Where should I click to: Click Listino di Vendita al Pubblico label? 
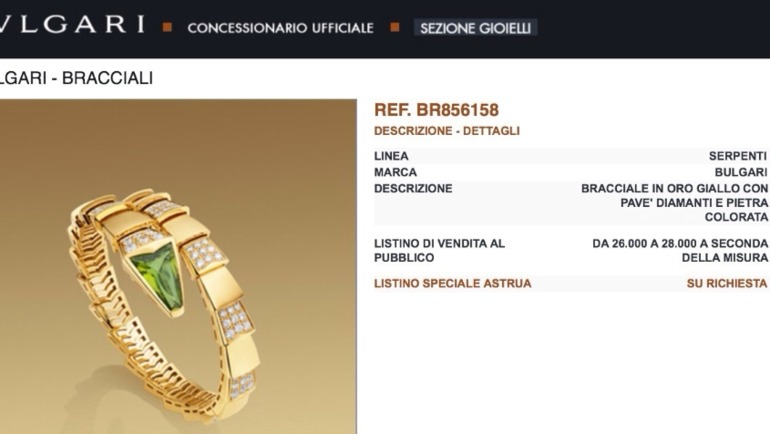coord(439,250)
